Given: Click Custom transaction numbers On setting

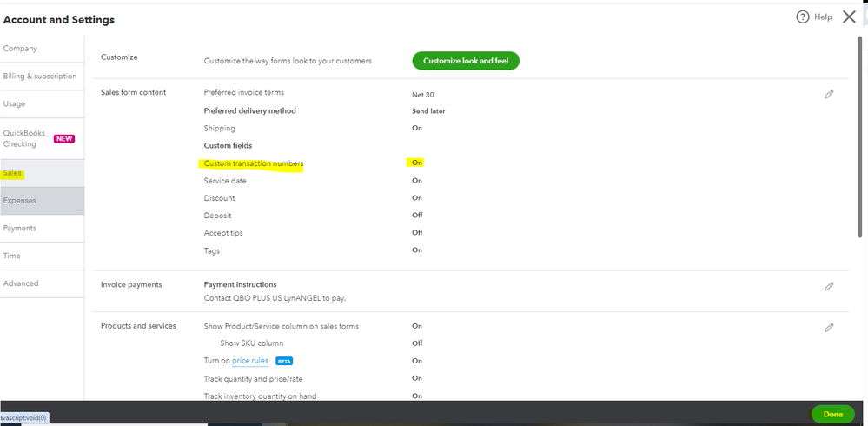Looking at the screenshot, I should (x=417, y=163).
